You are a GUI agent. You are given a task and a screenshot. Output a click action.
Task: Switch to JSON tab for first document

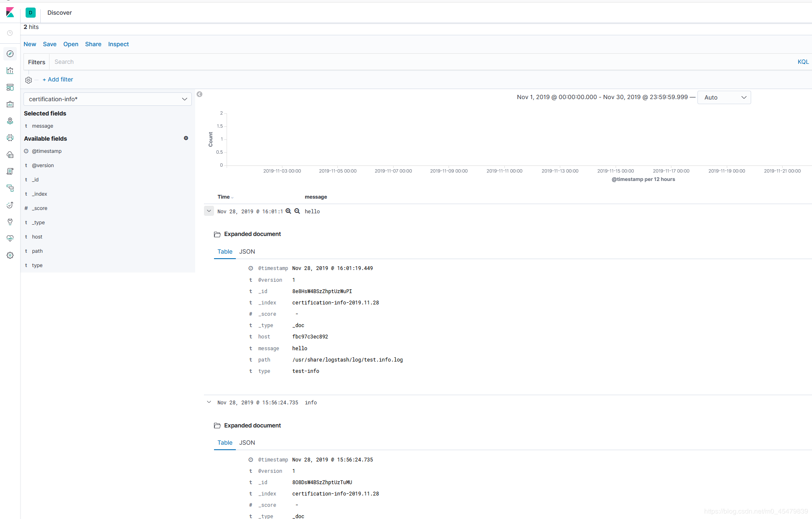(248, 251)
